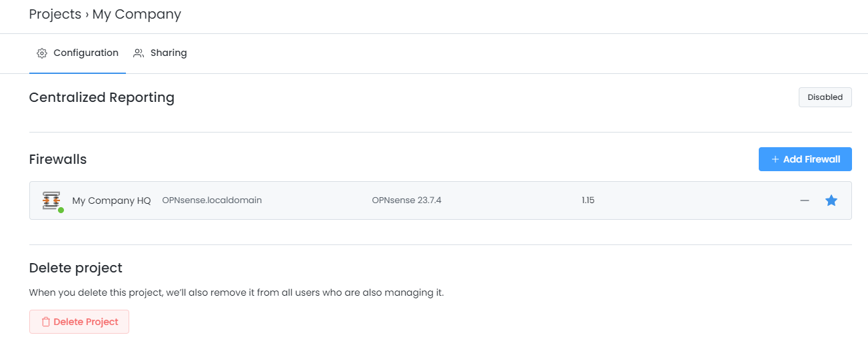
Task: Click the gear icon on Configuration tab
Action: [42, 53]
